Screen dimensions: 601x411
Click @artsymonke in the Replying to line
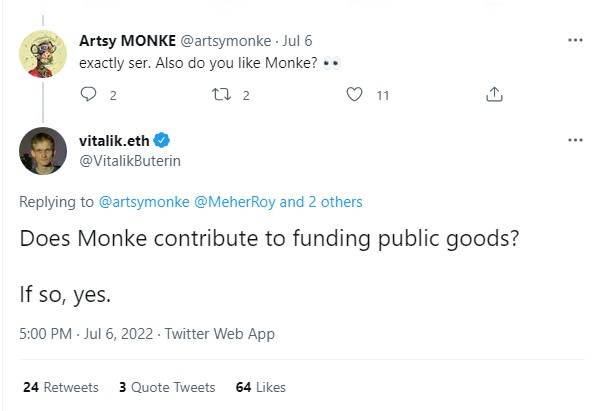pyautogui.click(x=141, y=202)
